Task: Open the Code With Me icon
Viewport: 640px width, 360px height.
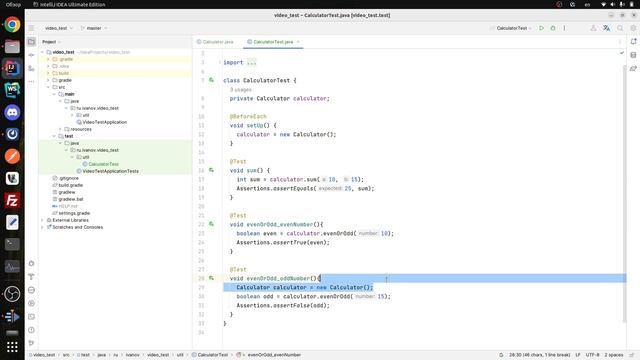Action: point(593,28)
